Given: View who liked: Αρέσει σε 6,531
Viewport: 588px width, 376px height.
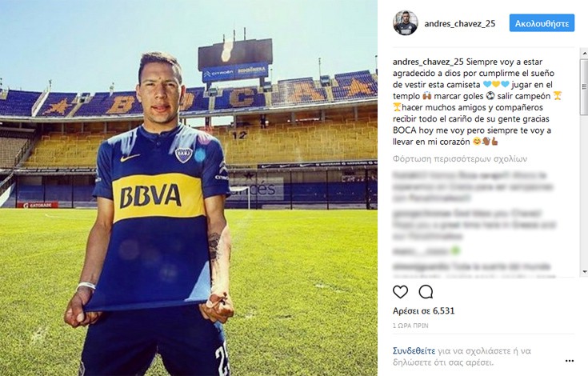Looking at the screenshot, I should (423, 310).
